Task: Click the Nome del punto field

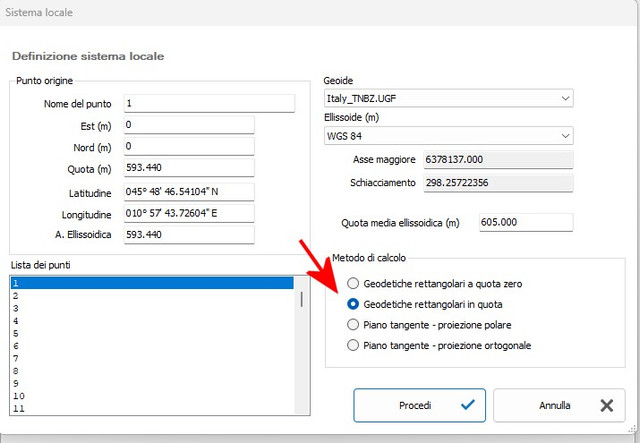Action: [x=209, y=103]
